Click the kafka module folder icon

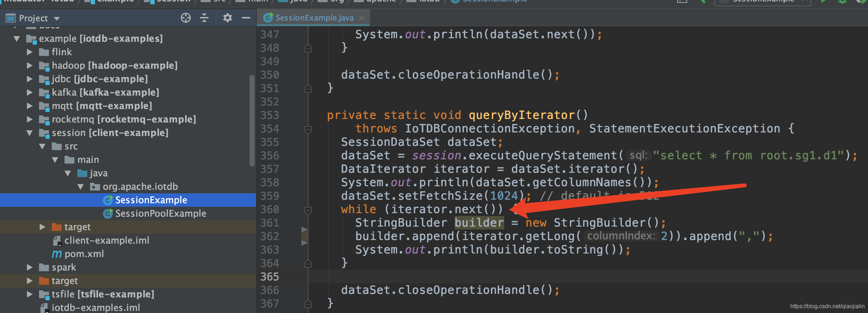(x=44, y=93)
